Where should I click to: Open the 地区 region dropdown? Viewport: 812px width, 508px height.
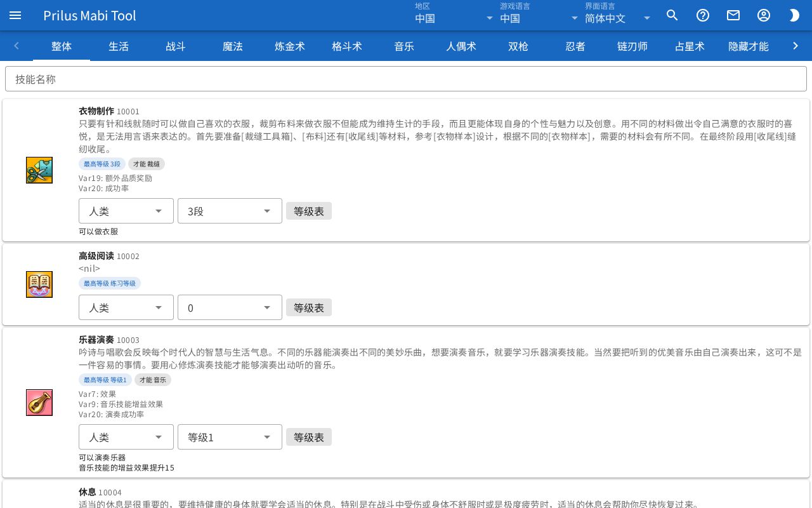tap(454, 15)
